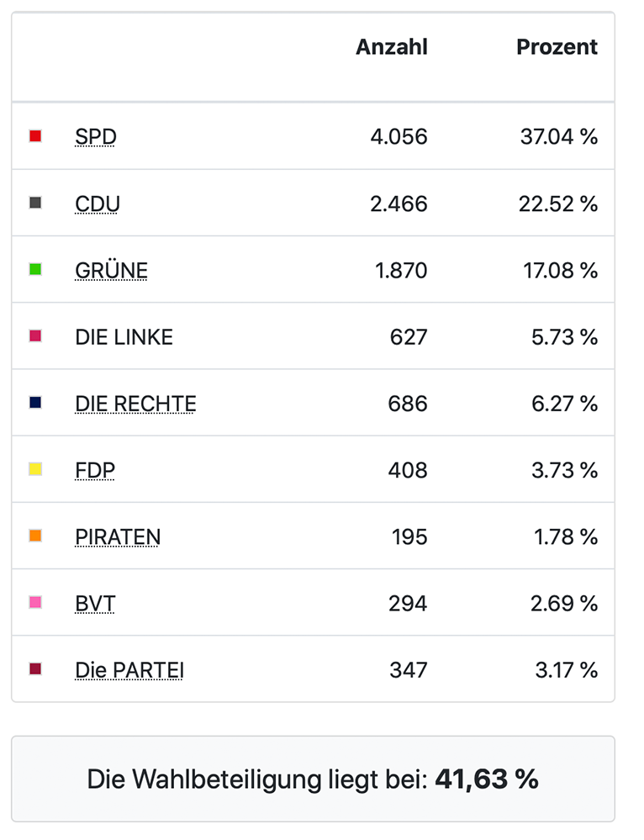Select the PIRATEN party label
The image size is (644, 840).
coord(118,537)
